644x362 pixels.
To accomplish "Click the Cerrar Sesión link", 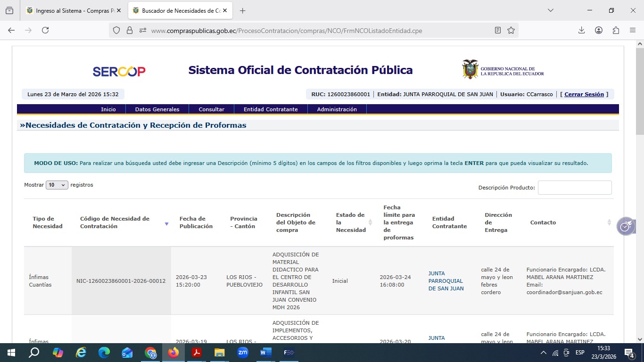I will pos(584,94).
